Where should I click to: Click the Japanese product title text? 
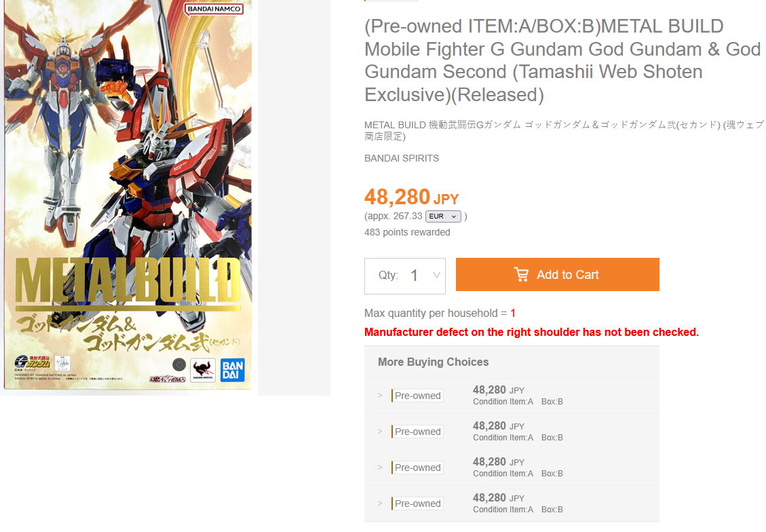(x=564, y=130)
